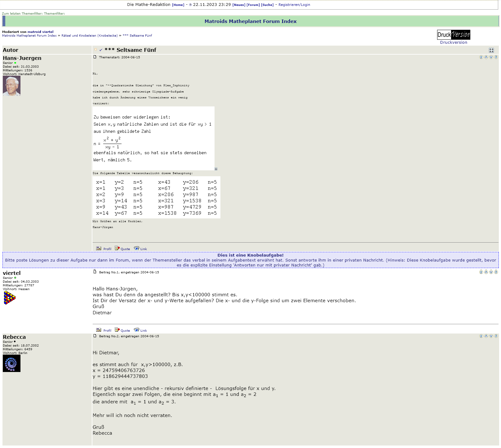This screenshot has height=448, width=501.
Task: Click moderator matroid link
Action: (34, 32)
